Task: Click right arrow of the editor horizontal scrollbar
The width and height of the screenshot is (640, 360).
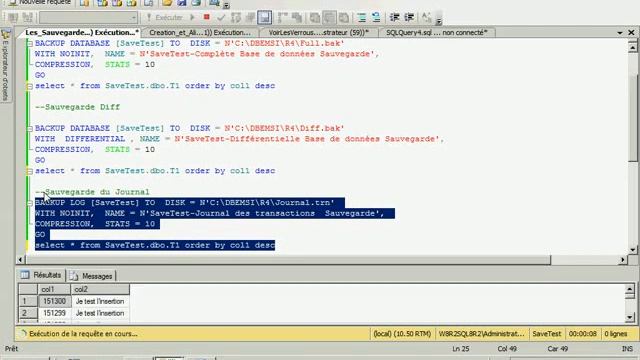Action: tap(623, 260)
